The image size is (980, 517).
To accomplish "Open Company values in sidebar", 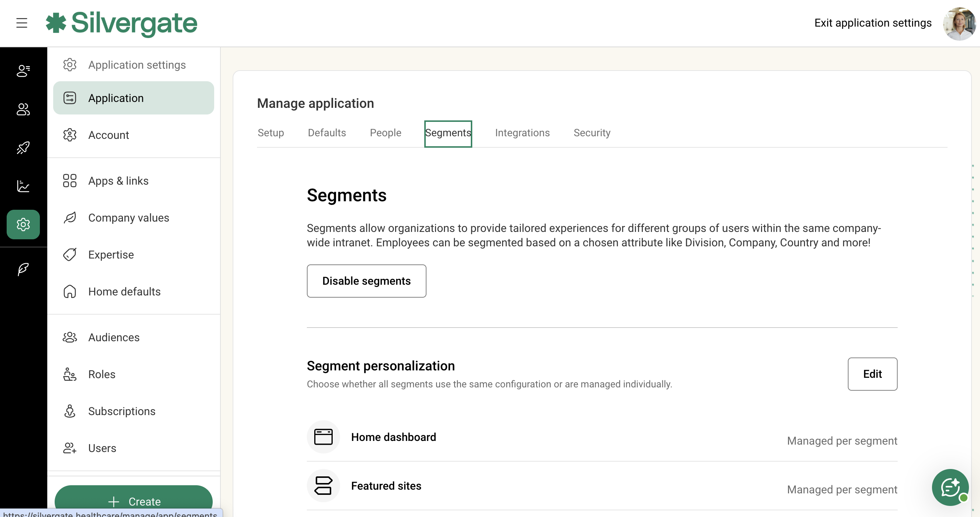I will (128, 218).
